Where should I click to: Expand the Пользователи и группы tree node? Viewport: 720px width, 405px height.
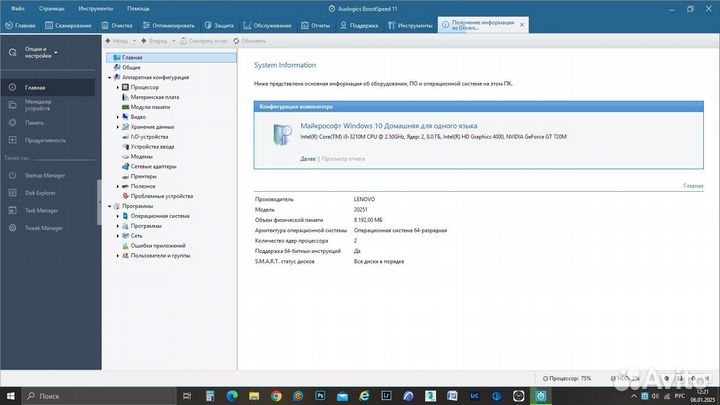(118, 256)
